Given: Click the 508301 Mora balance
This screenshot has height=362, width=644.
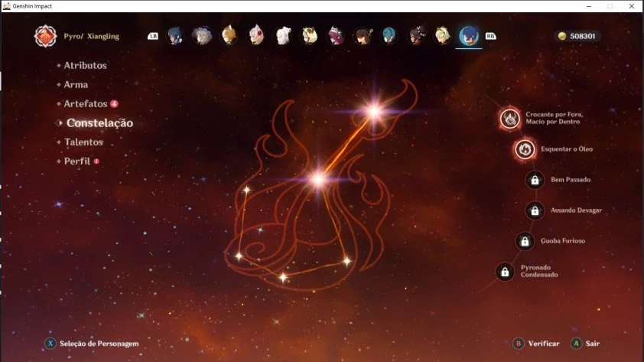Looking at the screenshot, I should (582, 36).
